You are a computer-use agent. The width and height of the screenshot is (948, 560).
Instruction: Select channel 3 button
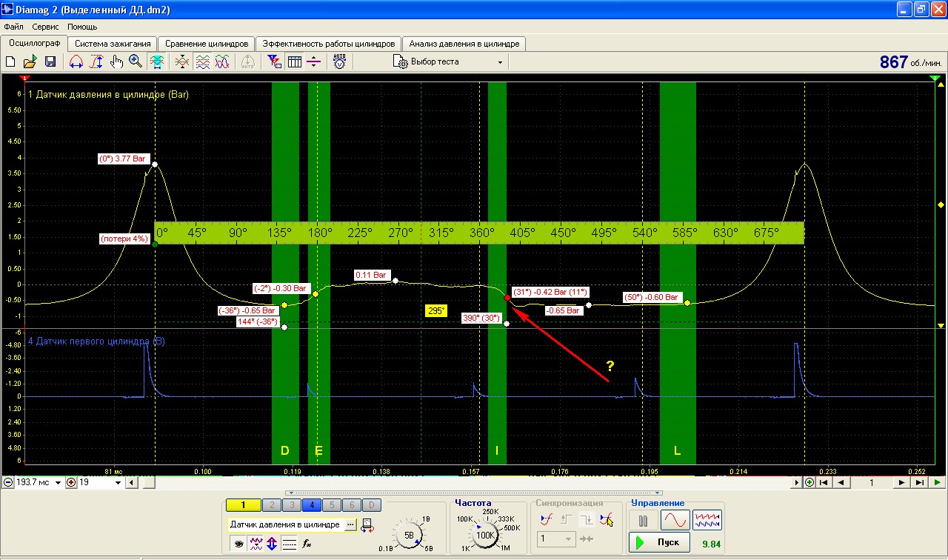point(292,505)
